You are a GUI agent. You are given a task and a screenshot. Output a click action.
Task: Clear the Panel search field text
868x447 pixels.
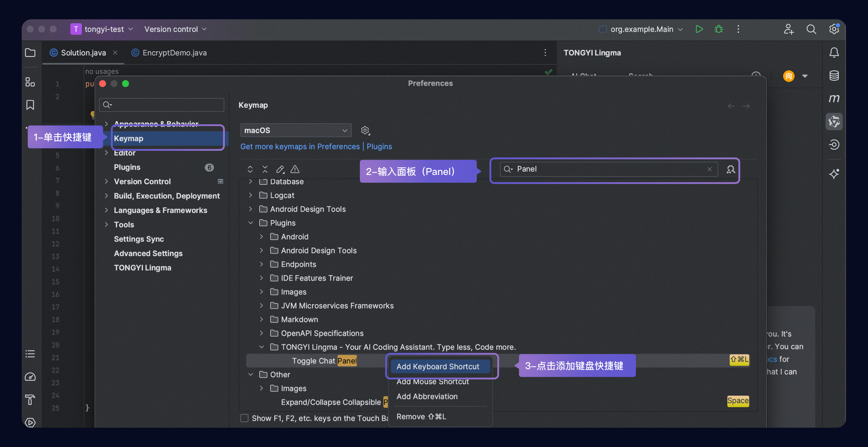coord(709,169)
